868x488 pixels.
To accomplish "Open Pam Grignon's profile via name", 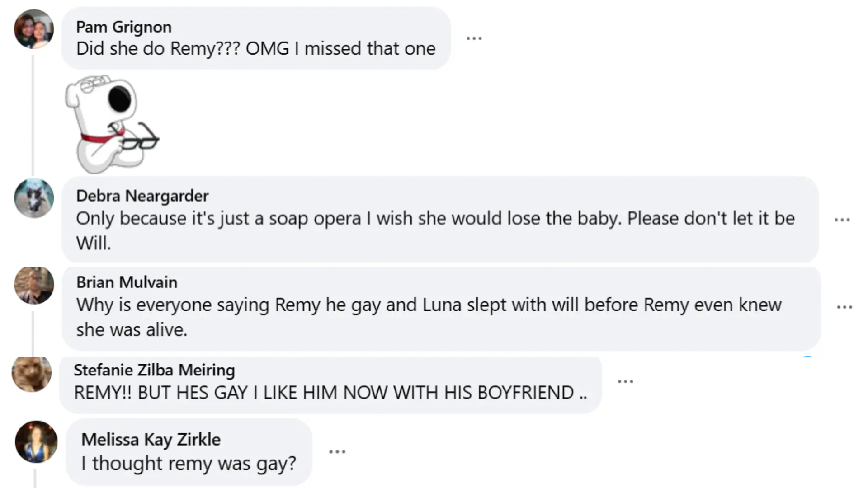I will [x=123, y=27].
